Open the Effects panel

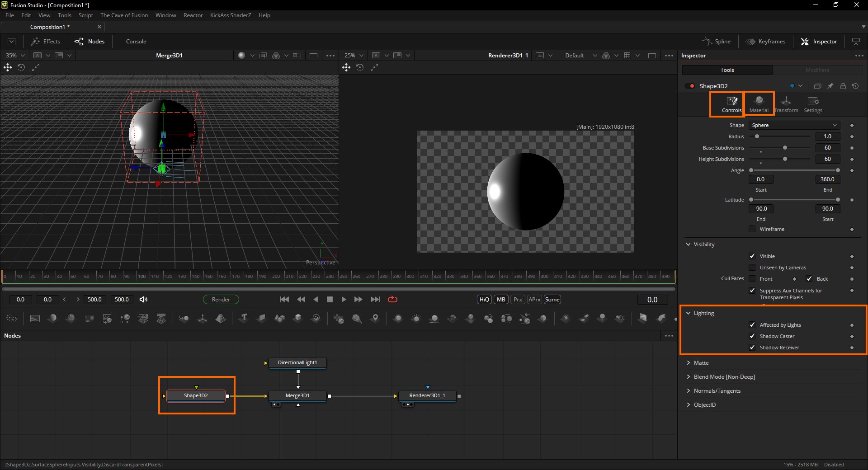(x=45, y=42)
